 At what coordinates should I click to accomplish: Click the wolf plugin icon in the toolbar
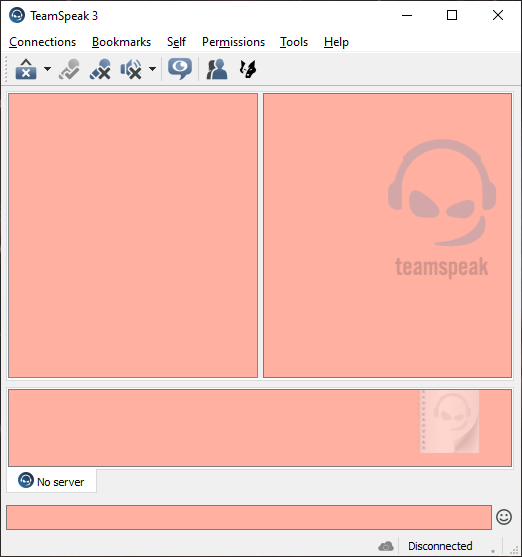pos(248,69)
